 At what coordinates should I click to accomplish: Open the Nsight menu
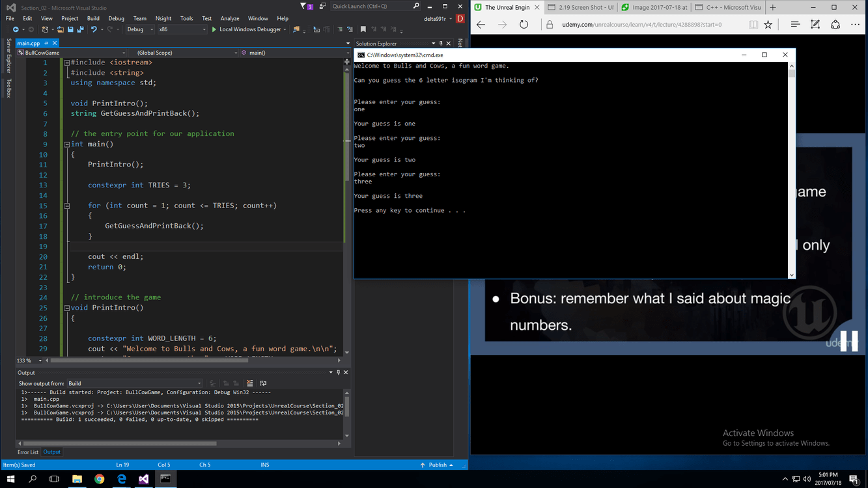[x=163, y=18]
